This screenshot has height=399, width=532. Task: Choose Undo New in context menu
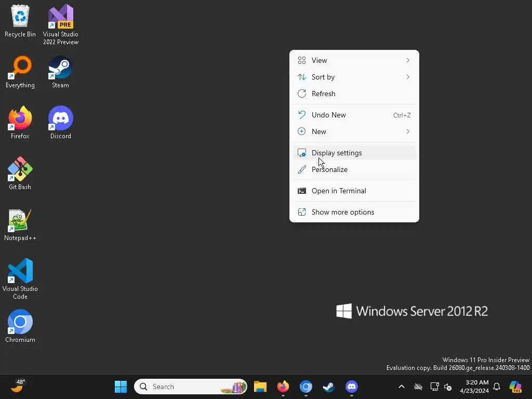(x=354, y=115)
